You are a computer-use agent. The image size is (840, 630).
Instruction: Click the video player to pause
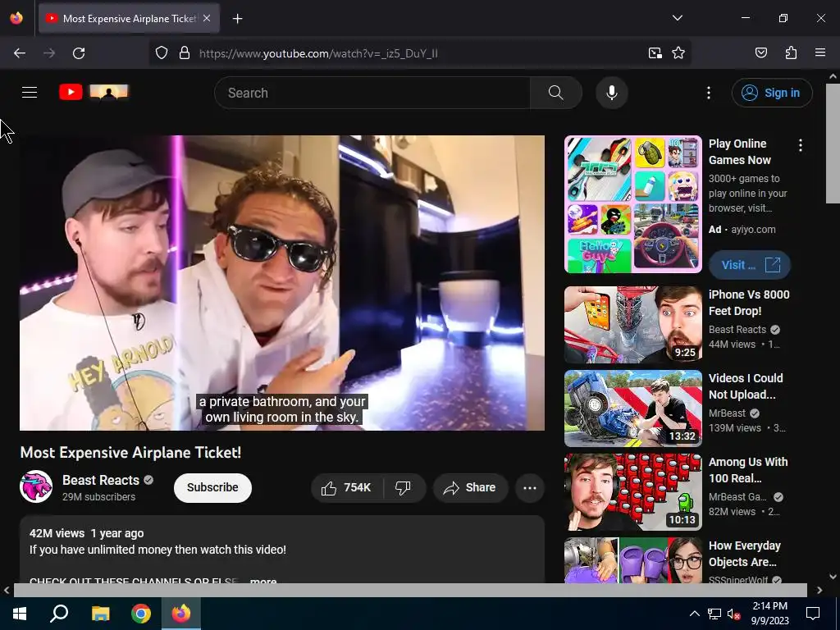coord(282,283)
